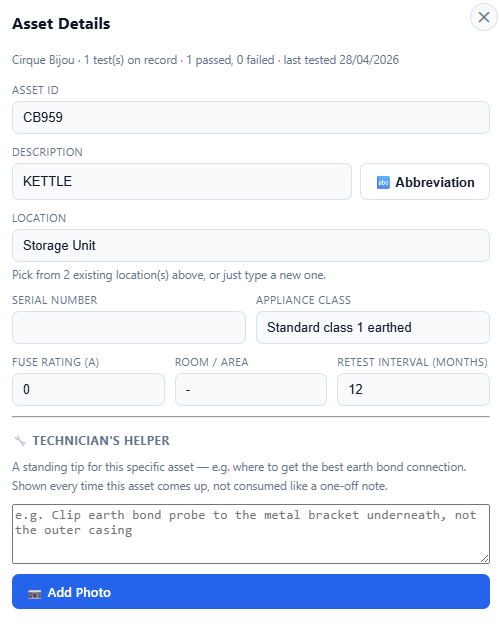499x626 pixels.
Task: Focus the Retest Interval field showing 12
Action: tap(413, 389)
